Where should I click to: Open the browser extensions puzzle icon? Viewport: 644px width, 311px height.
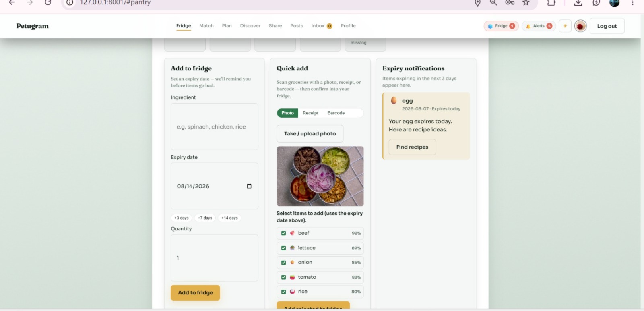coord(551,2)
